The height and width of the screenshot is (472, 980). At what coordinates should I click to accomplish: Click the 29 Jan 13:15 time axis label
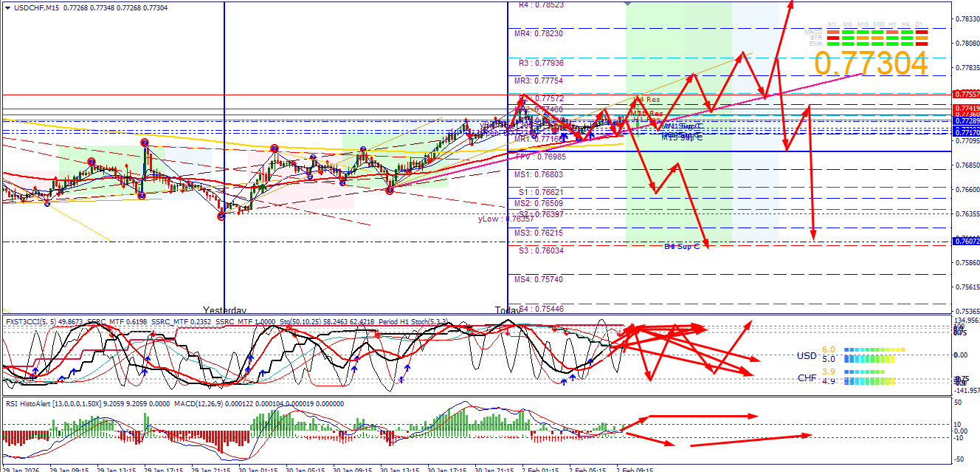pos(116,468)
